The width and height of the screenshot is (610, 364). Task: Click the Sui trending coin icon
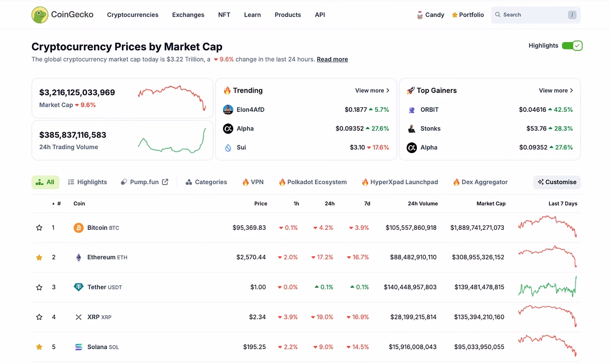tap(228, 147)
